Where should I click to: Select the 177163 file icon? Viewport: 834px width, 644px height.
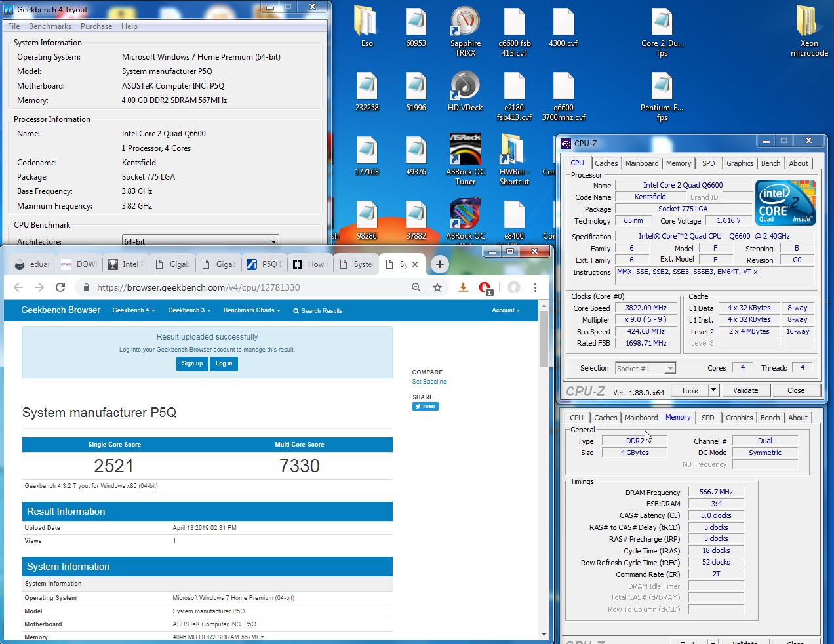point(367,155)
